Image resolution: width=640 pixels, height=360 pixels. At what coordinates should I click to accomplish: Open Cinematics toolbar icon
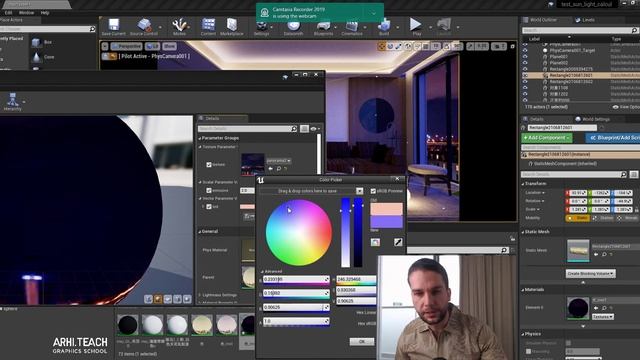pyautogui.click(x=351, y=28)
